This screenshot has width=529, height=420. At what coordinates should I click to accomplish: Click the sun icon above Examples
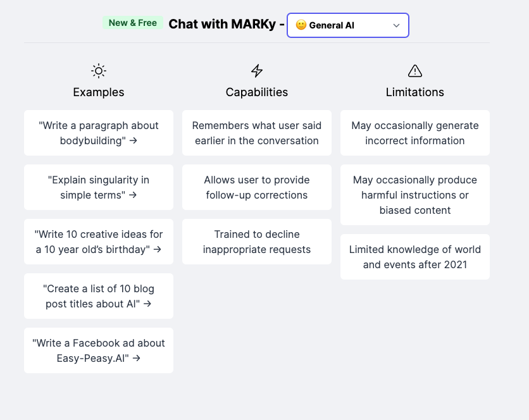[x=99, y=70]
